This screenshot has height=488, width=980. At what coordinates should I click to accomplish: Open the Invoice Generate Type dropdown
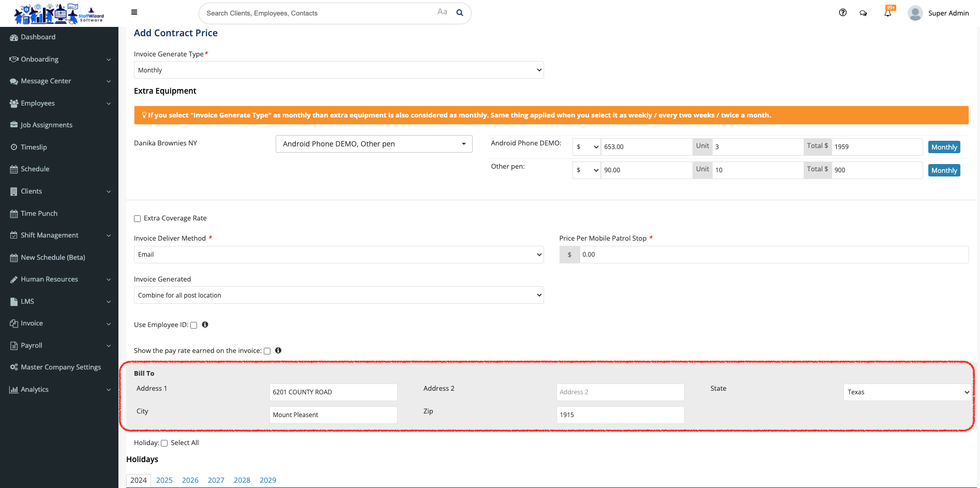(339, 69)
